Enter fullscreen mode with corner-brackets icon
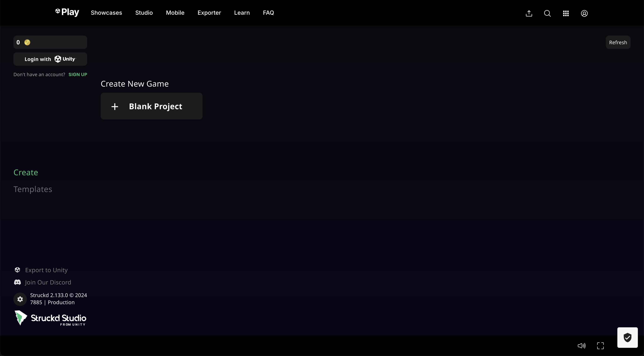The image size is (644, 356). click(600, 346)
